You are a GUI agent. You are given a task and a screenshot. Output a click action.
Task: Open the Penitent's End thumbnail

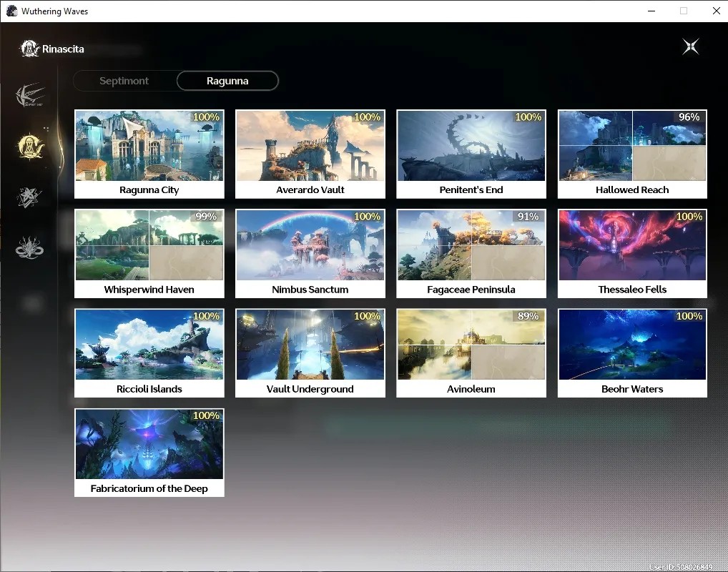tap(471, 154)
